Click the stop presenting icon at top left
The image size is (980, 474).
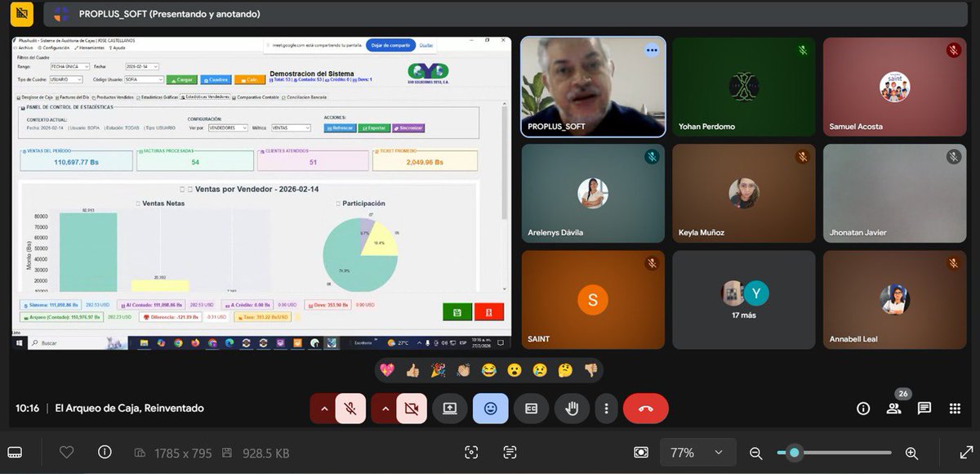coord(23,13)
